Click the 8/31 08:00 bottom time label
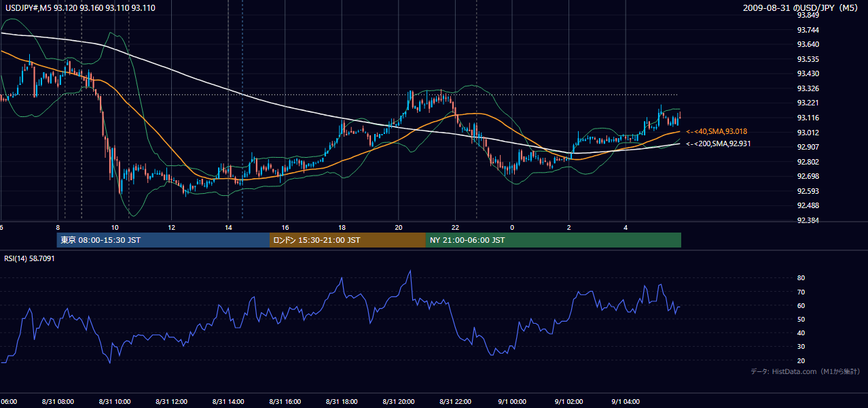This screenshot has height=408, width=868. coord(58,401)
